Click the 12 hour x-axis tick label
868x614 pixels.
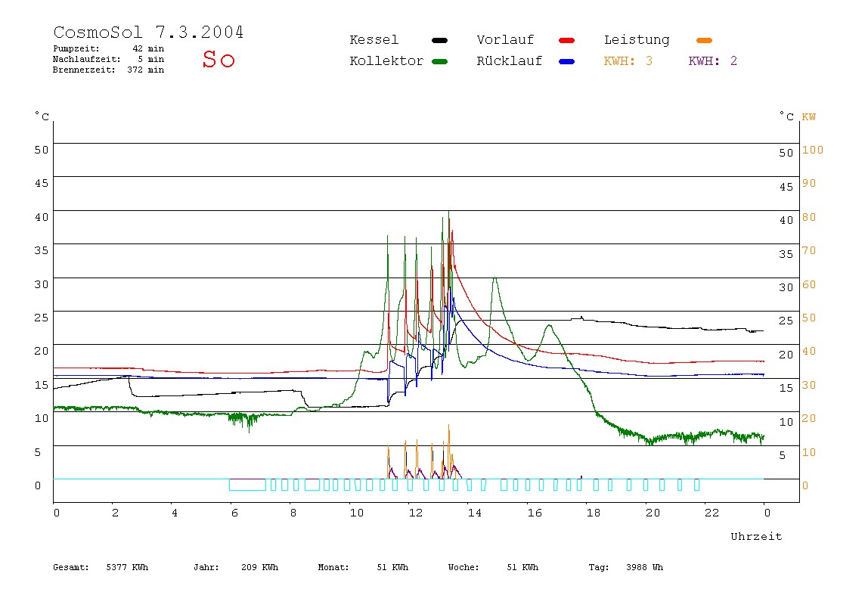pos(416,513)
